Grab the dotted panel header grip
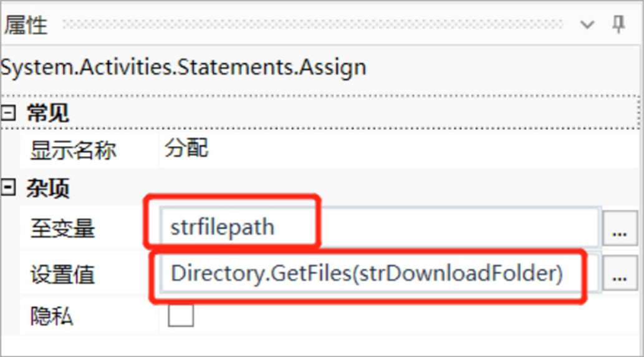 tap(313, 24)
